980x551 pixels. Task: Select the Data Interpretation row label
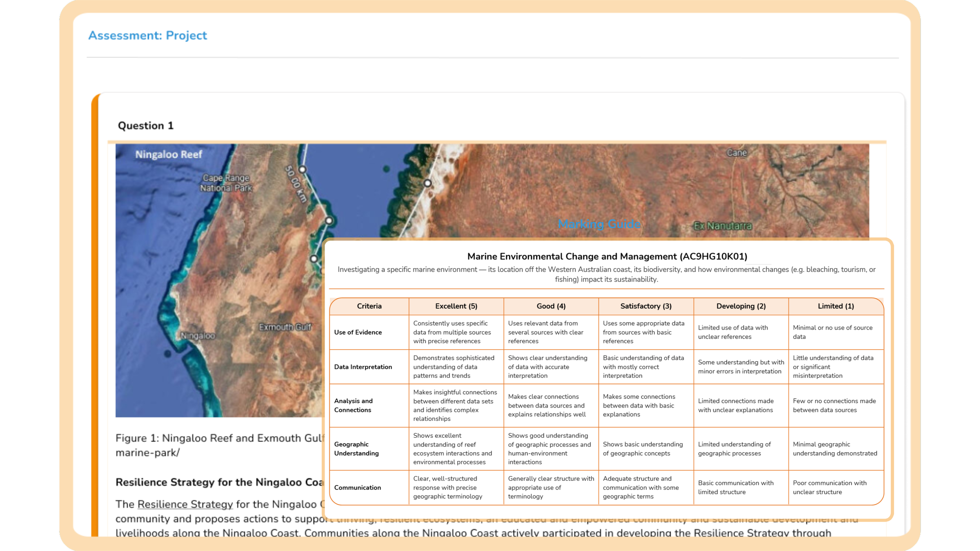(363, 367)
